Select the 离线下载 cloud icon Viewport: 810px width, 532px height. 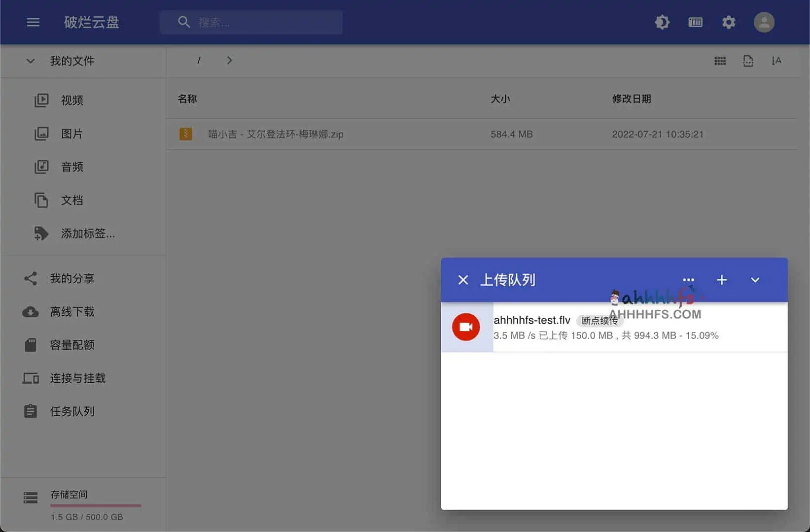click(30, 312)
